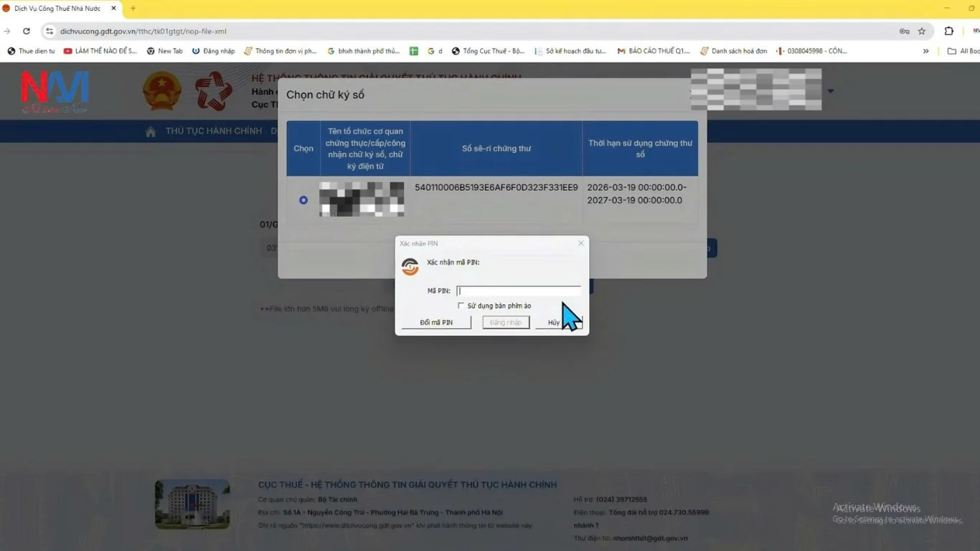This screenshot has width=980, height=551.
Task: Click the site info icon beside URL
Action: (x=50, y=32)
